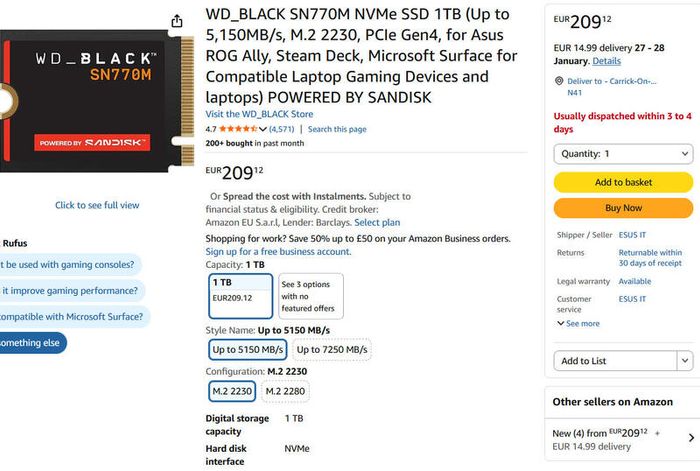Click the Buy Now button
The image size is (700, 471).
[x=623, y=208]
